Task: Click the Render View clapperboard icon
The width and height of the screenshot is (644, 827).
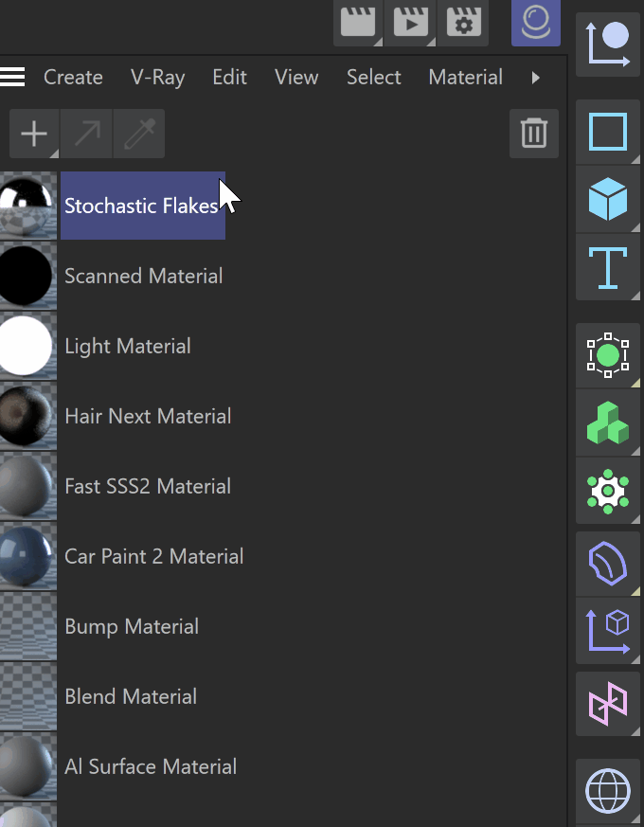Action: pyautogui.click(x=358, y=23)
